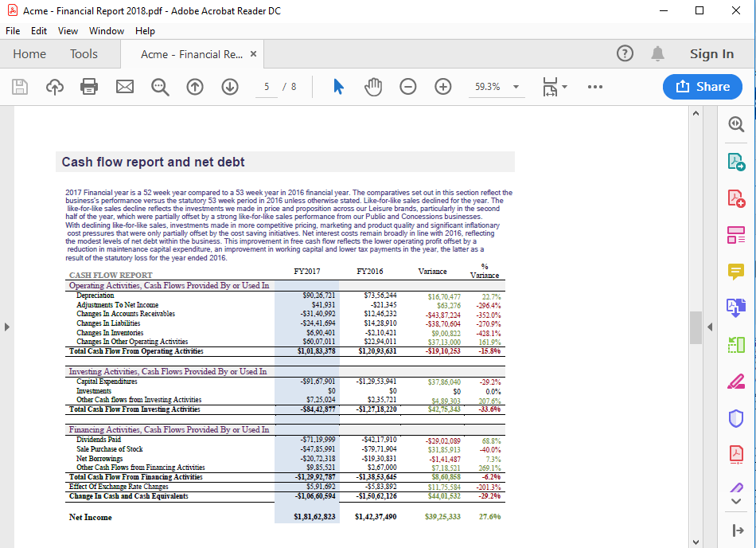Image resolution: width=756 pixels, height=548 pixels.
Task: Open the pink Redact highlighter tool in right pane
Action: point(736,381)
